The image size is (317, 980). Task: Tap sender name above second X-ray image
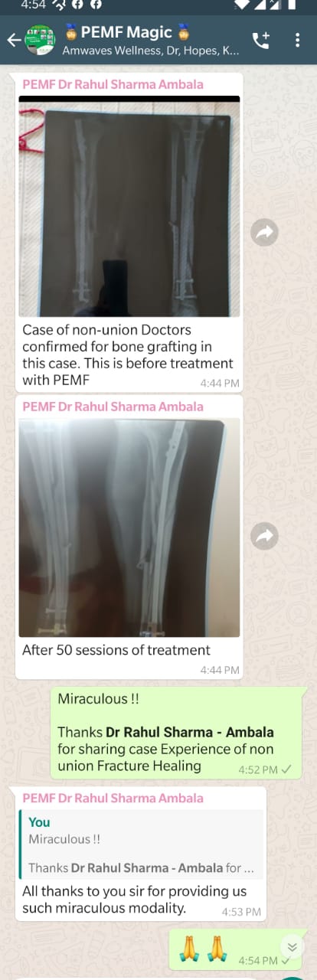[113, 407]
